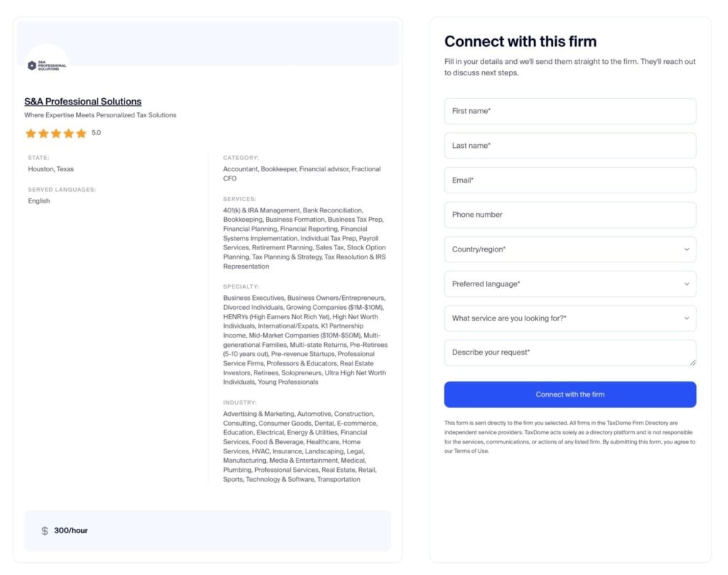The height and width of the screenshot is (575, 728).
Task: Click the 300/hour rate text
Action: tap(70, 530)
